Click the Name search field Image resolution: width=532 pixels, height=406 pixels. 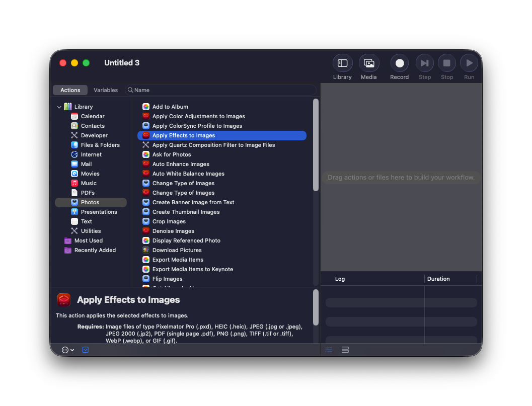pyautogui.click(x=221, y=90)
